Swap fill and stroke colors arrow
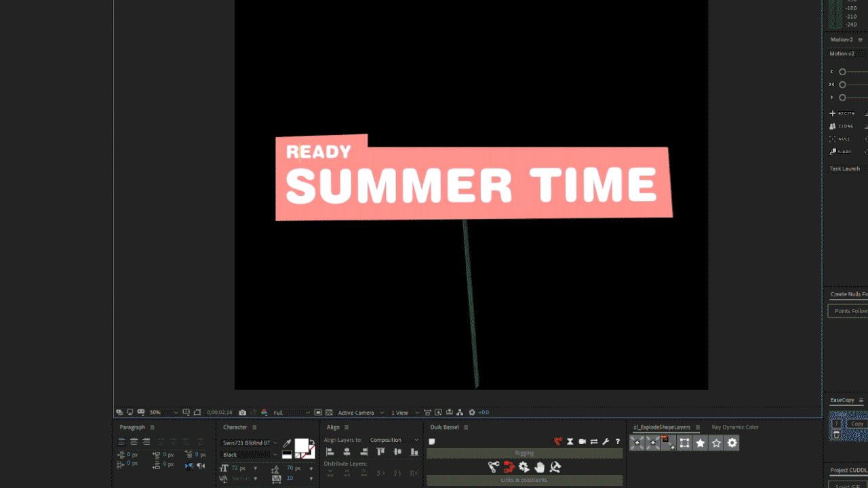 [312, 441]
